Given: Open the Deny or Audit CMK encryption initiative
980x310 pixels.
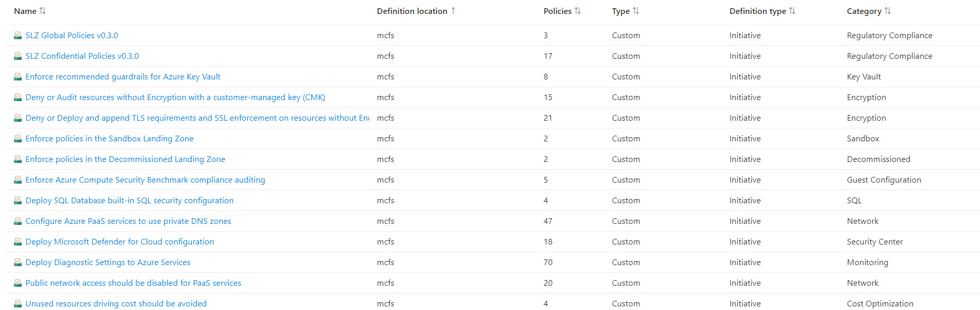Looking at the screenshot, I should (x=175, y=97).
